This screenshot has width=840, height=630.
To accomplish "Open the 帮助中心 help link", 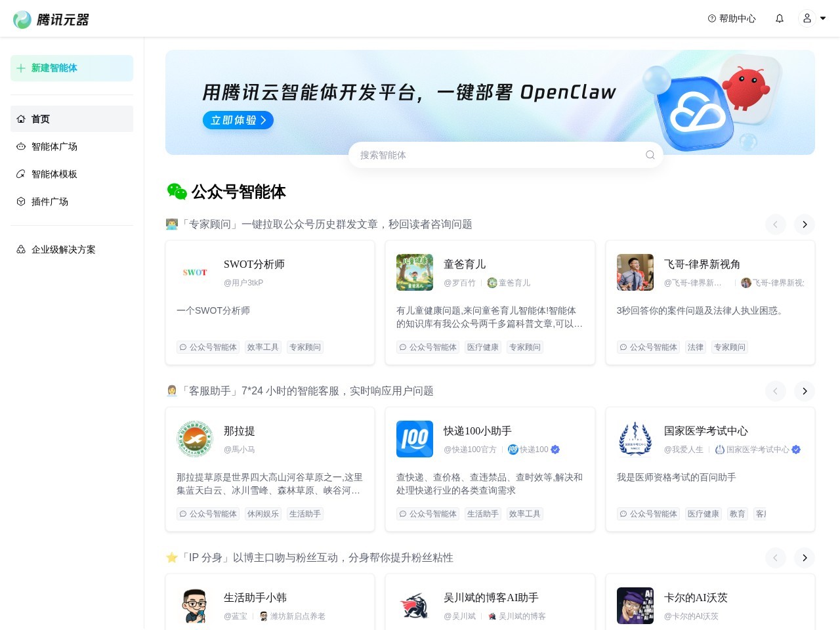I will point(732,18).
